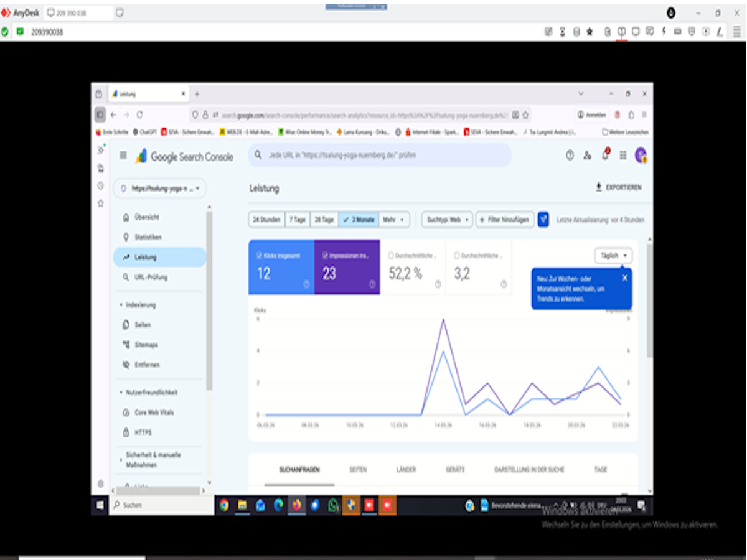The width and height of the screenshot is (747, 560).
Task: Click the blue filter funnel icon
Action: click(543, 219)
